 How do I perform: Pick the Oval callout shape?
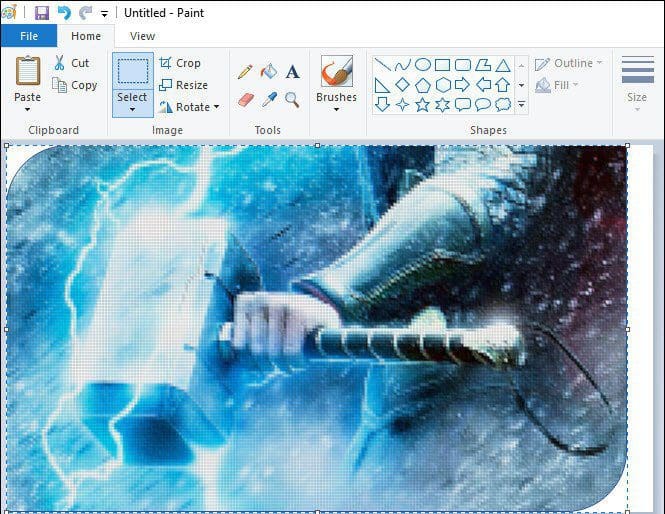click(x=483, y=104)
